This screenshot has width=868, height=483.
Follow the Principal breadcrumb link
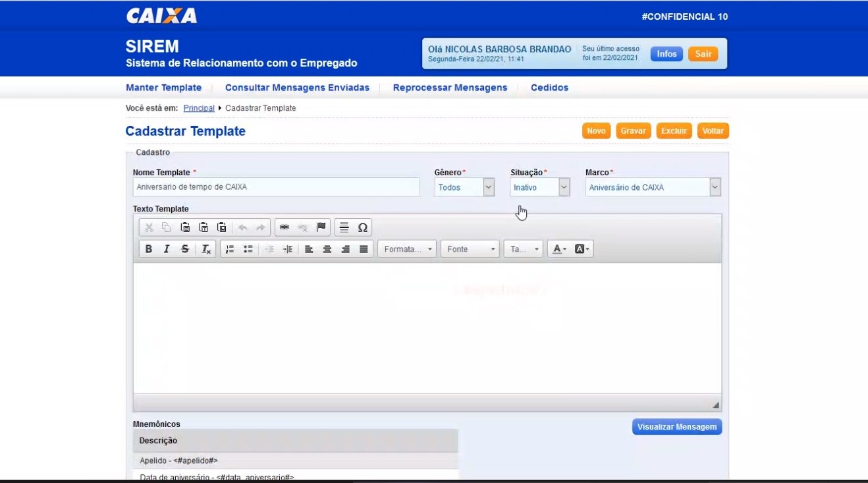[x=199, y=108]
